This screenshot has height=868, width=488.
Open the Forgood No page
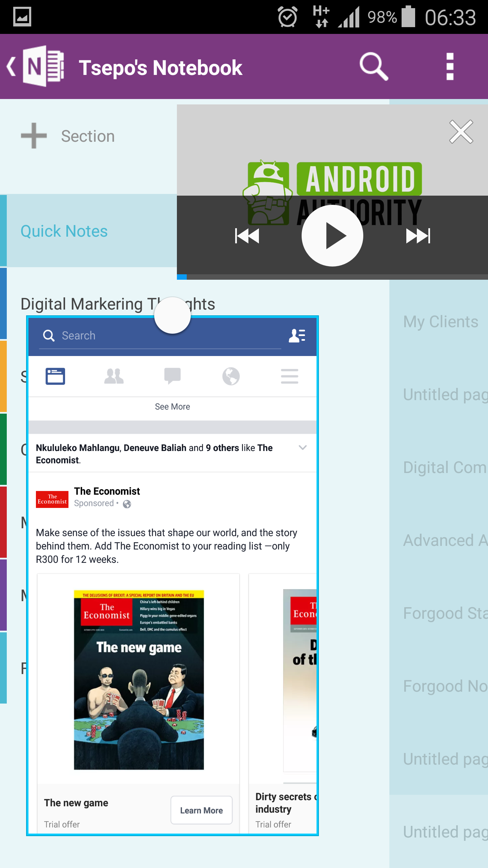tap(445, 686)
